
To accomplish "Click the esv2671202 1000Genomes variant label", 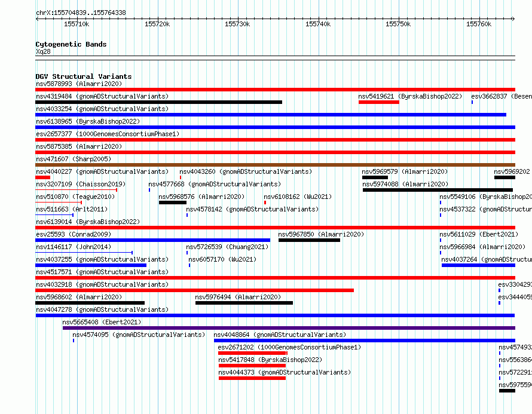I will click(x=289, y=347).
